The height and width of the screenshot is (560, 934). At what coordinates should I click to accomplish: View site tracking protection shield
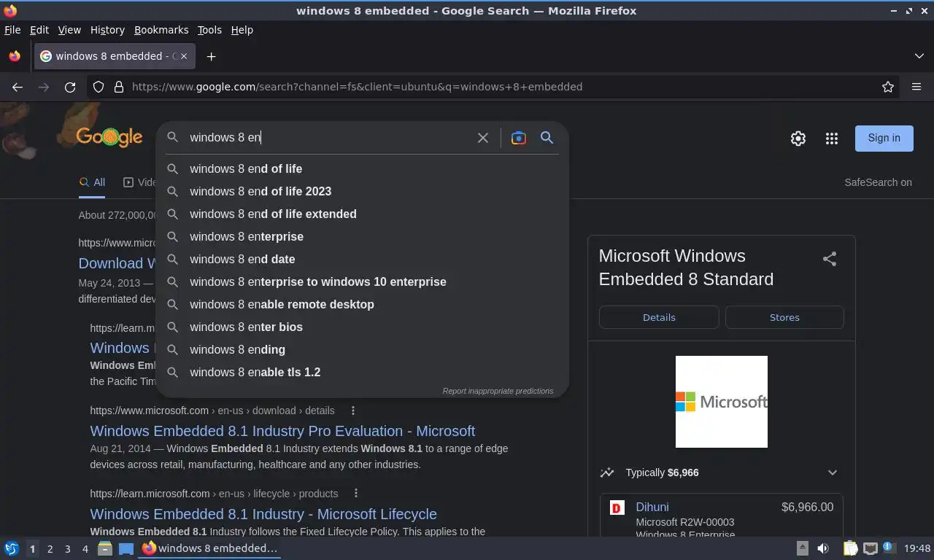pos(99,87)
